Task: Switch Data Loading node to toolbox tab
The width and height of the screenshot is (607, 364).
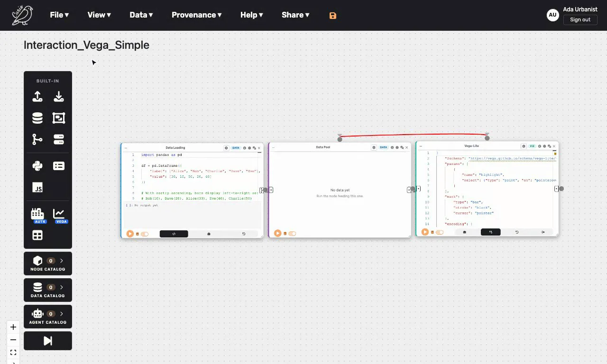Action: (209, 234)
